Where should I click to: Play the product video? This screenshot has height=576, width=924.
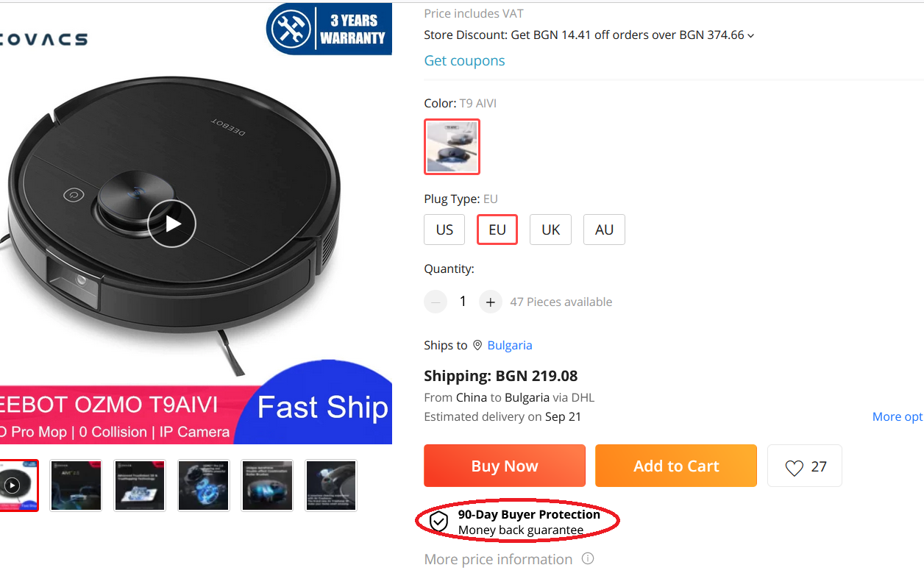tap(172, 224)
